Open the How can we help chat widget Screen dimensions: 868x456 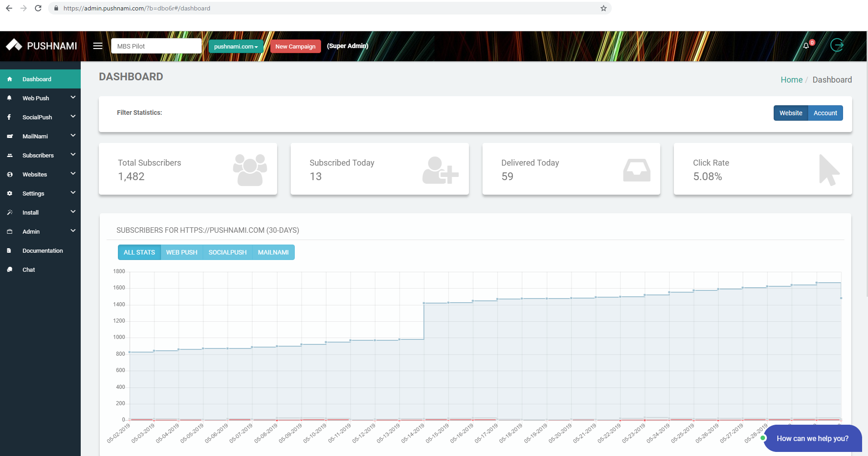click(x=812, y=438)
